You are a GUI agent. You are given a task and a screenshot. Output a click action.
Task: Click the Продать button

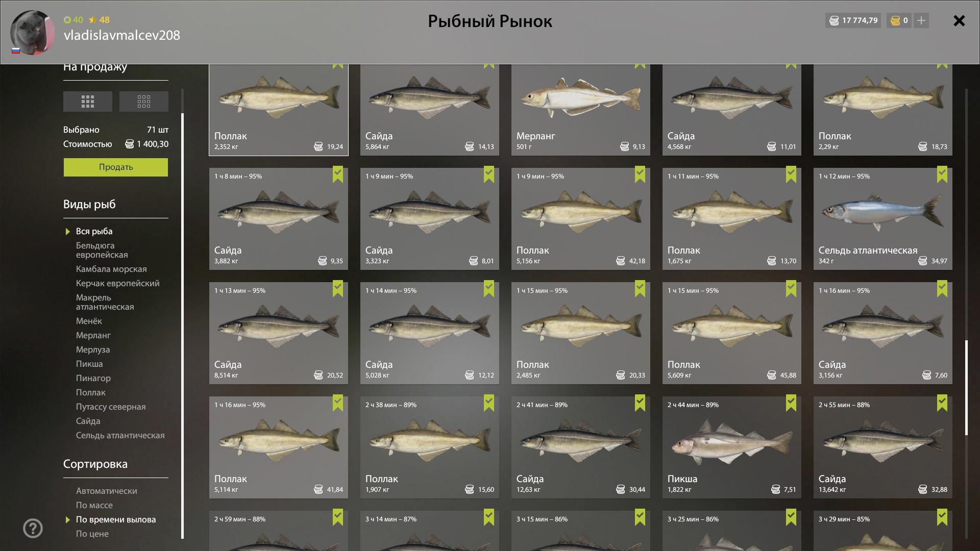tap(116, 167)
